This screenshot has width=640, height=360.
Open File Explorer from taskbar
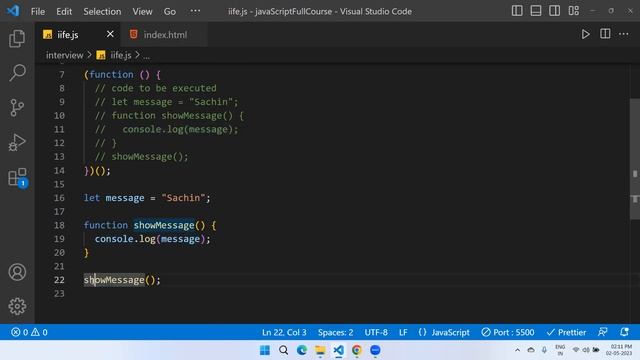coord(320,350)
